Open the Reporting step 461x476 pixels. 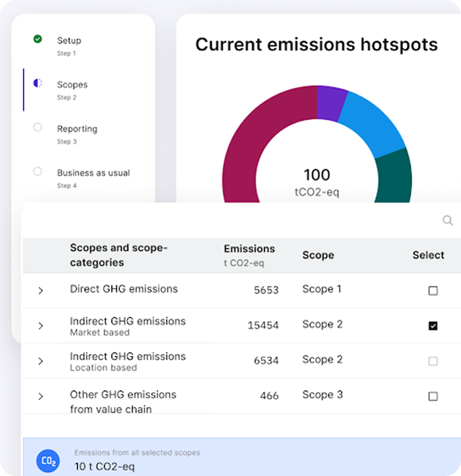click(77, 129)
